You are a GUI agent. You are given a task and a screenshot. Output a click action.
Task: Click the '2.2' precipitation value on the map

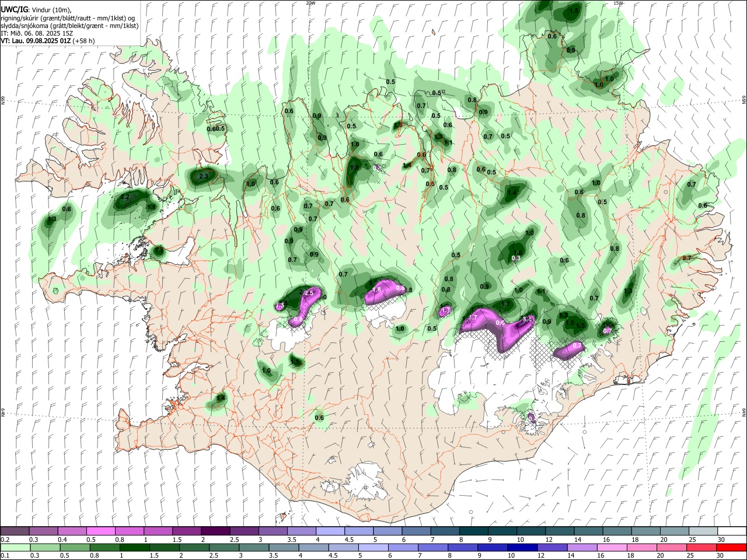124,197
